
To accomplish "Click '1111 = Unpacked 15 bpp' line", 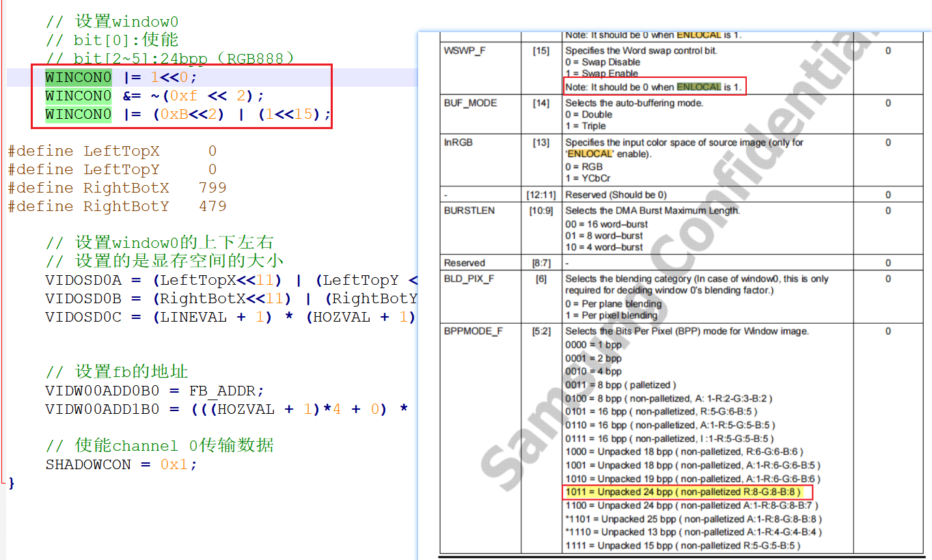I will coord(683,546).
